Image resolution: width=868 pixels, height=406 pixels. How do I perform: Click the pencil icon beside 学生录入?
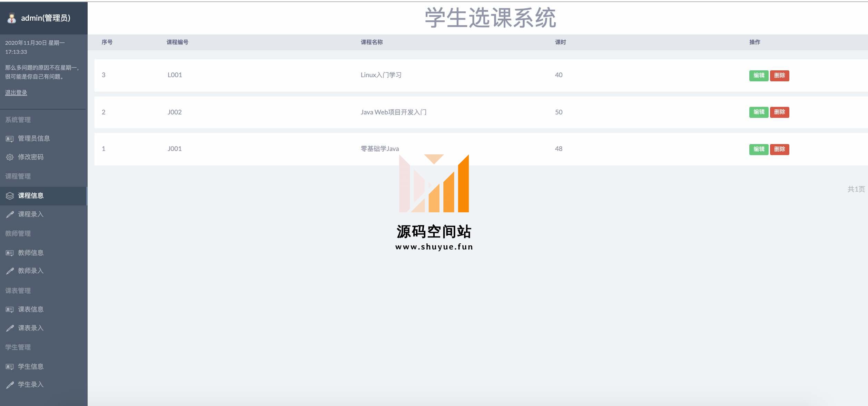point(10,385)
